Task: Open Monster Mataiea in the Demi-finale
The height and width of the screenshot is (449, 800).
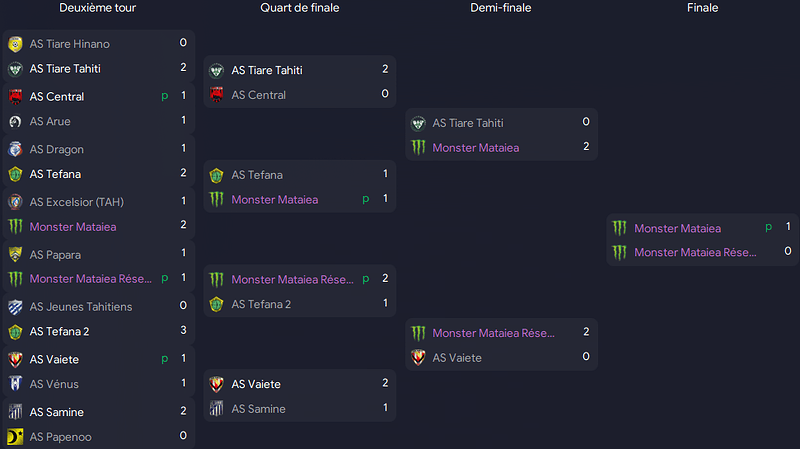Action: click(x=476, y=148)
